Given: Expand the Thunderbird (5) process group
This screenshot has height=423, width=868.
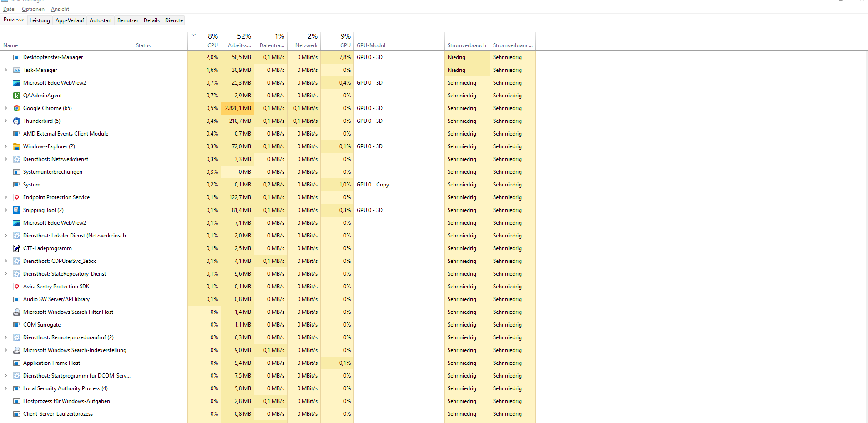Looking at the screenshot, I should [x=5, y=121].
